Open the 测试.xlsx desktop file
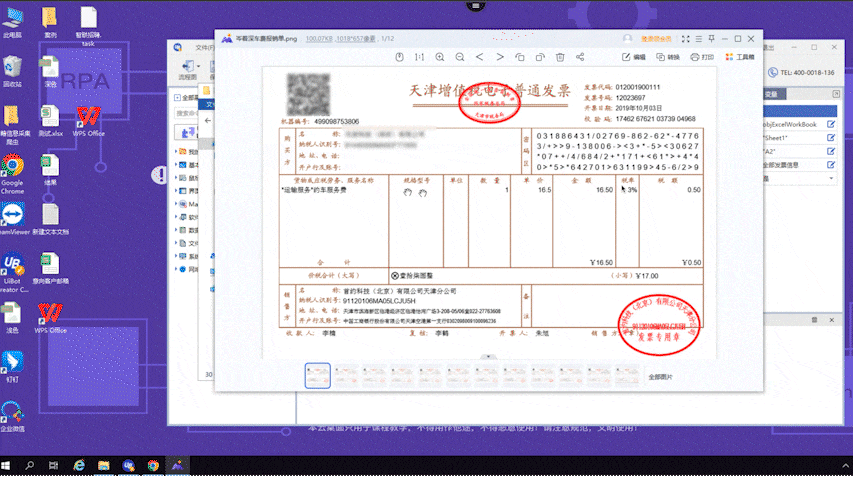The image size is (854, 480). pyautogui.click(x=50, y=120)
